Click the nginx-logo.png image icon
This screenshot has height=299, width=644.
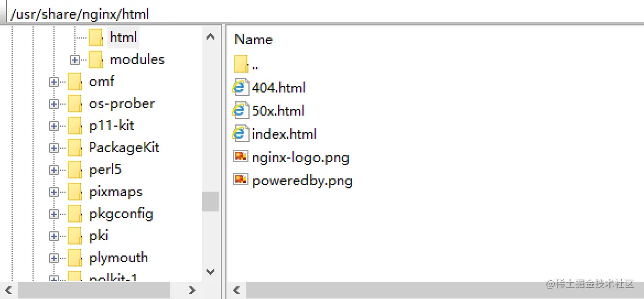[241, 156]
